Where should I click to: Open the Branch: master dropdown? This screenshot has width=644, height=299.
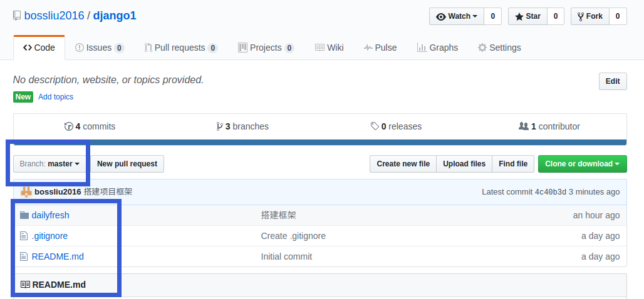49,164
